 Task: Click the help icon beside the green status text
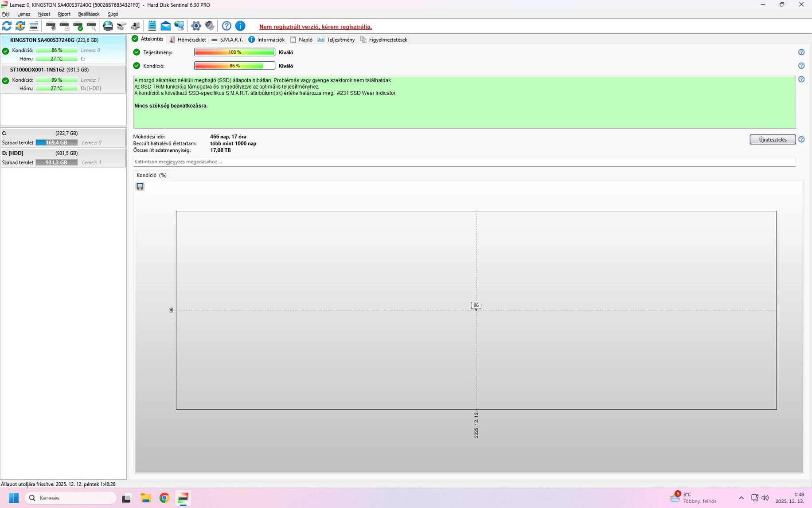pos(801,79)
